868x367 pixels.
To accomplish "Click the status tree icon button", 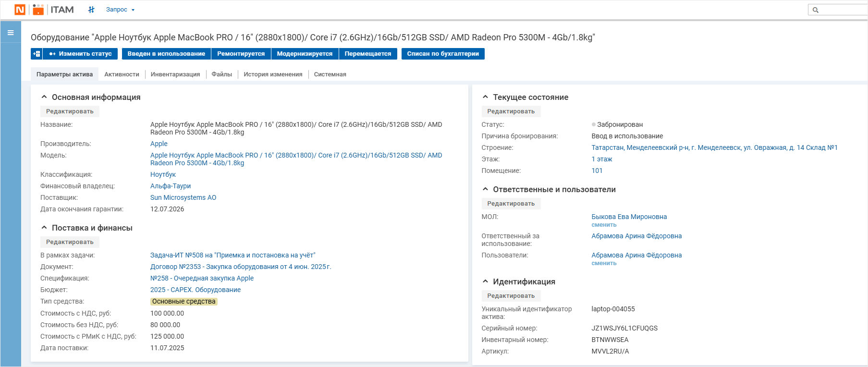I will click(37, 54).
